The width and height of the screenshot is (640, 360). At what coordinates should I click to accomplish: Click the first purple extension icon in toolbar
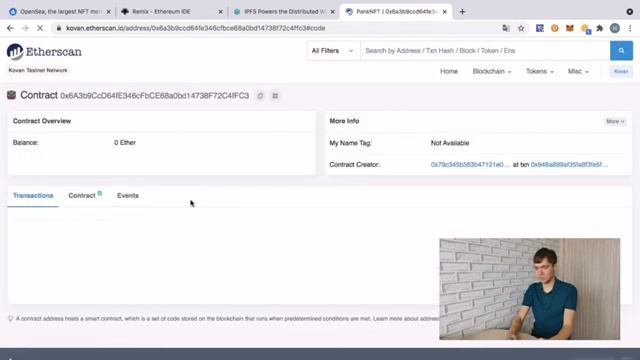coord(540,28)
